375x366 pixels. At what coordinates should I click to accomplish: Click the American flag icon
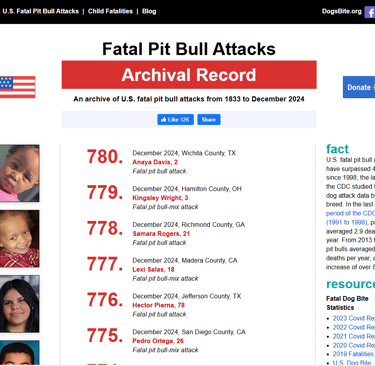point(17,87)
